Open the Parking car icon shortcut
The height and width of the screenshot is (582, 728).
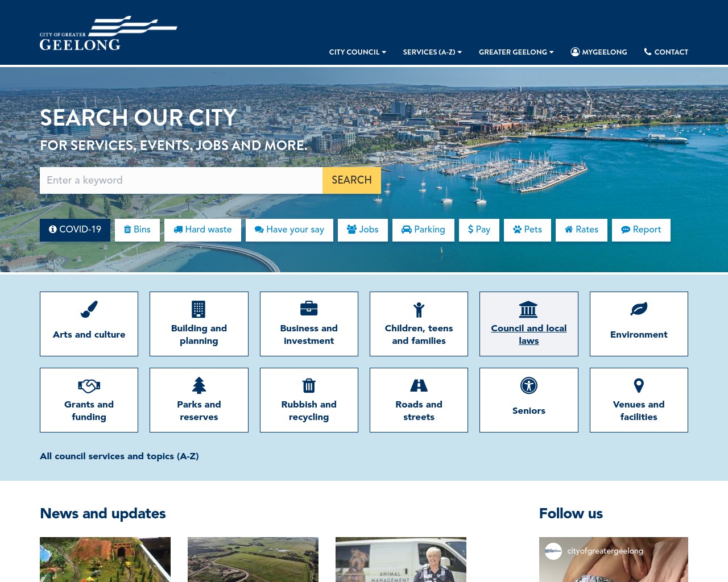click(423, 230)
